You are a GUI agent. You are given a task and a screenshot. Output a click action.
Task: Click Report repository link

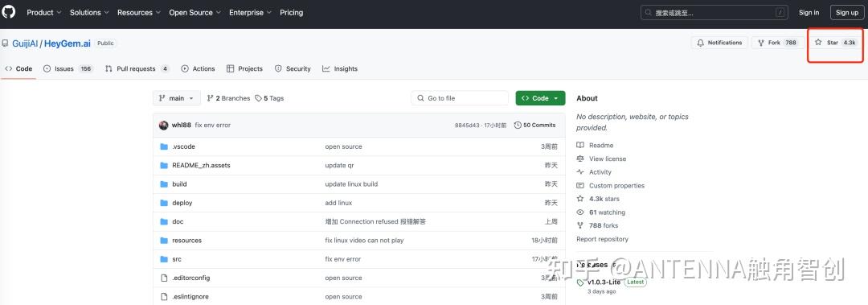[602, 239]
